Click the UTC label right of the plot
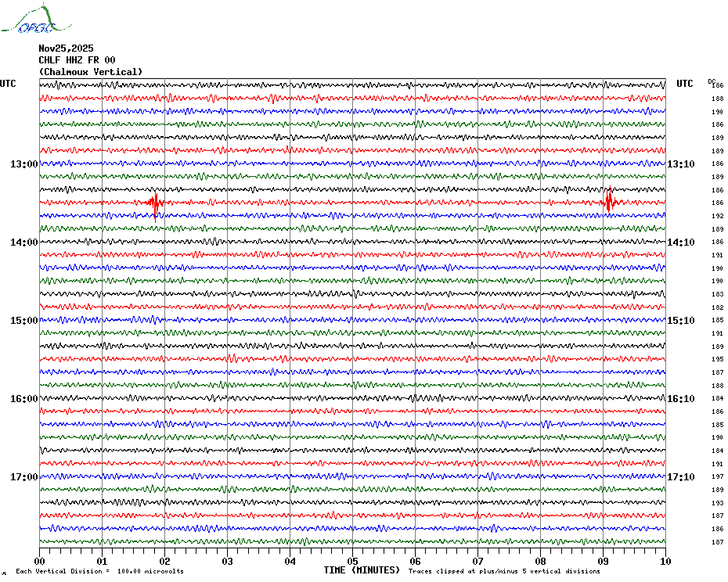The image size is (728, 582). point(685,84)
